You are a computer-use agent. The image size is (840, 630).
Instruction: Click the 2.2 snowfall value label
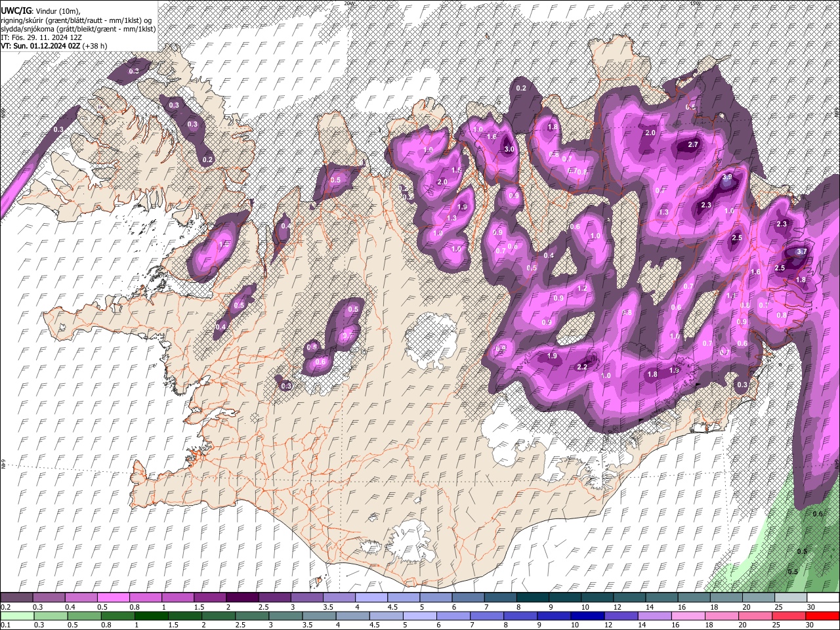(582, 367)
